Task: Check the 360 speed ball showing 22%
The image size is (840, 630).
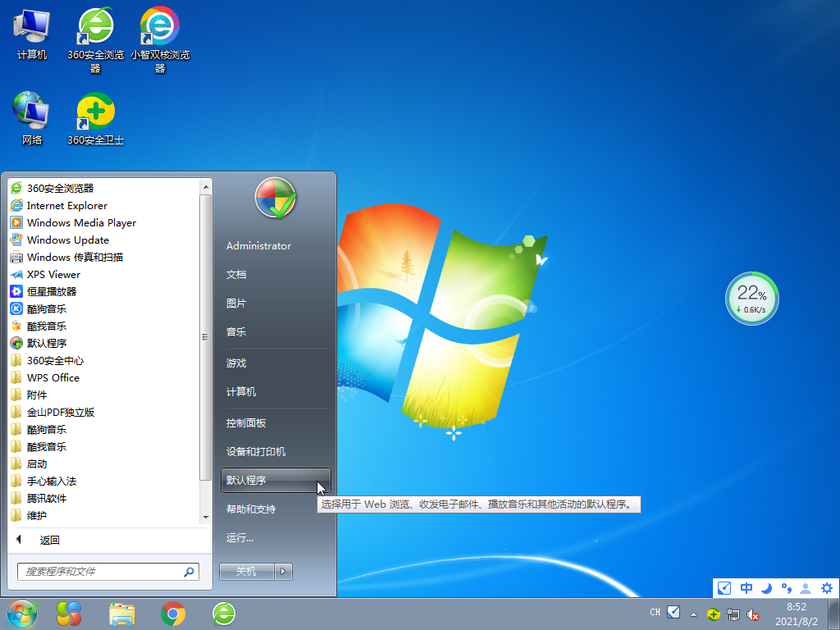Action: click(751, 298)
